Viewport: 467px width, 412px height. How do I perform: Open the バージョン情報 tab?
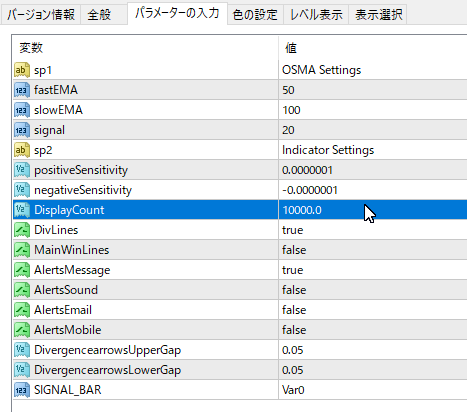tap(41, 15)
